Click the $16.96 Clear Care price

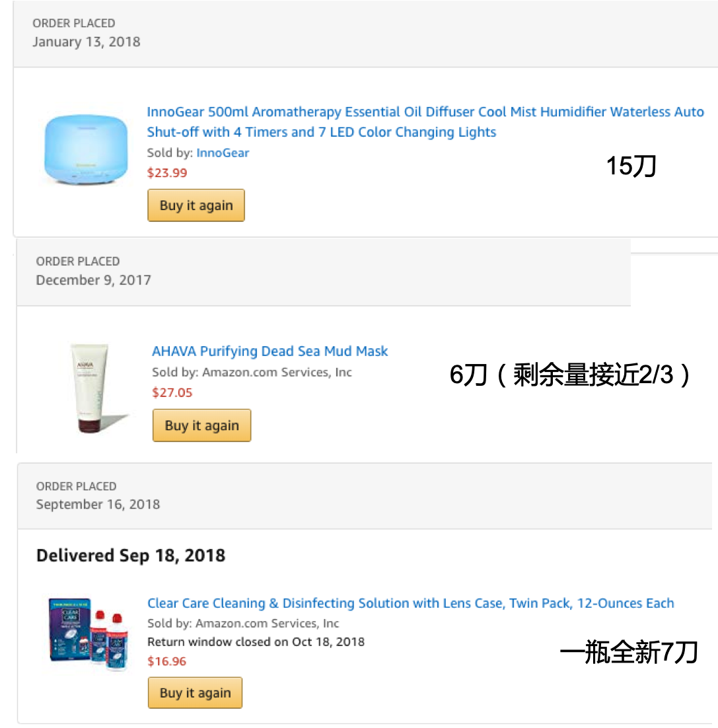pyautogui.click(x=167, y=661)
